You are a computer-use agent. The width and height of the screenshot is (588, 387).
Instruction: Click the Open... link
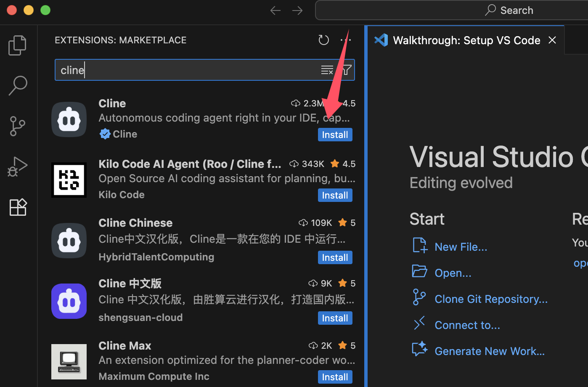click(x=453, y=273)
